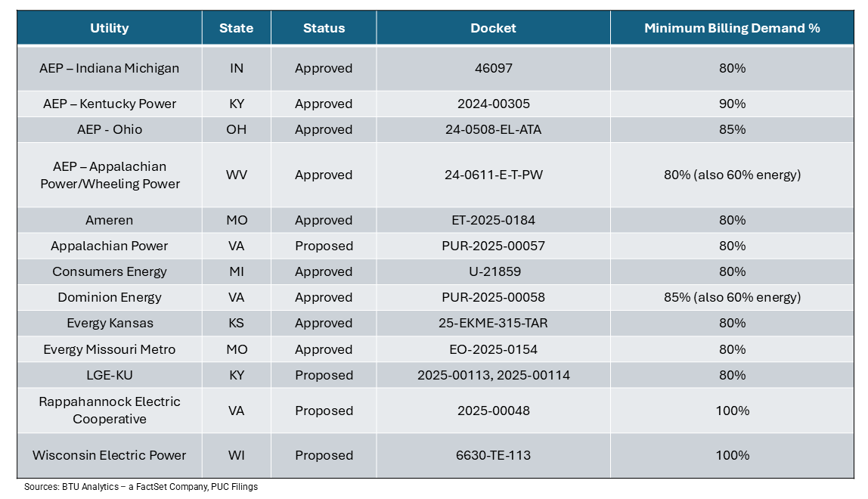
Task: Select the Consumers Energy cell
Action: pyautogui.click(x=110, y=271)
